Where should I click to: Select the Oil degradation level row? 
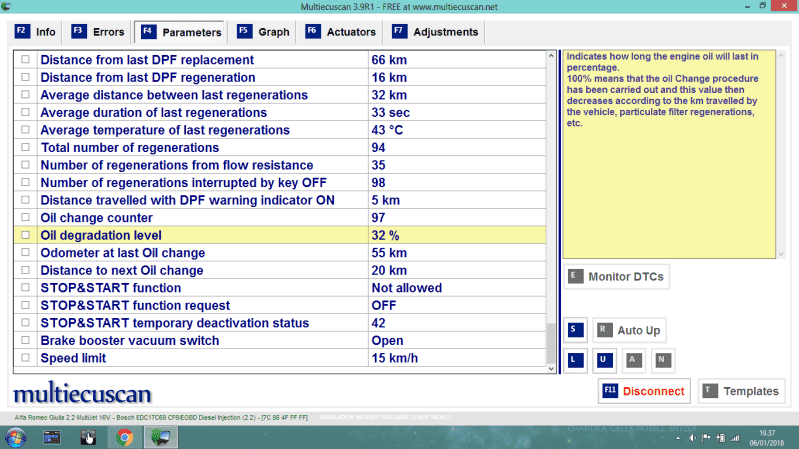280,235
